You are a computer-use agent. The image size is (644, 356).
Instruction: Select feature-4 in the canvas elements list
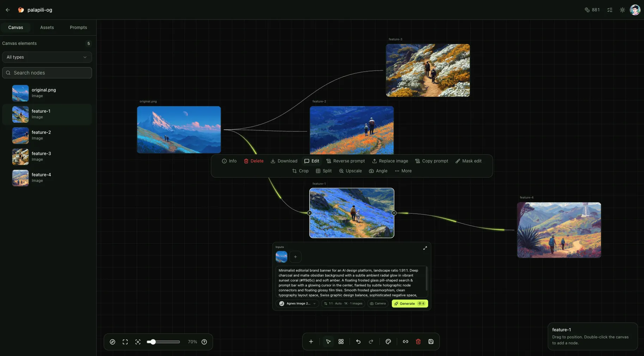pos(47,178)
